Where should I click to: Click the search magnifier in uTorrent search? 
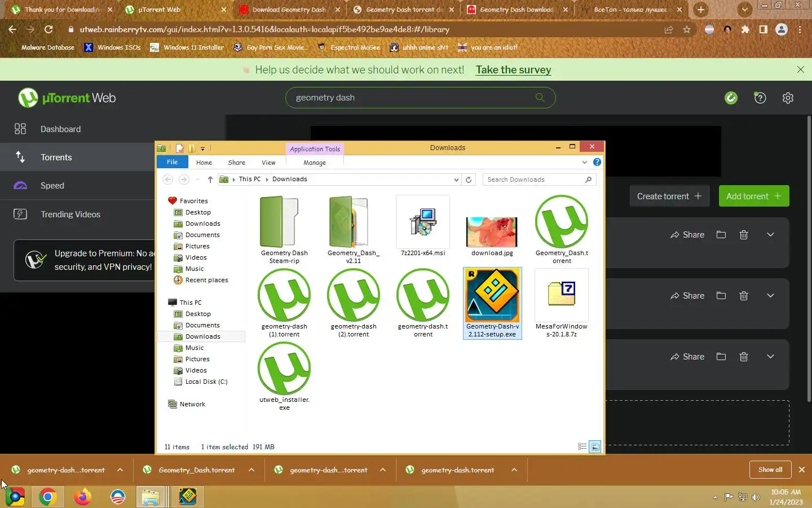[540, 98]
